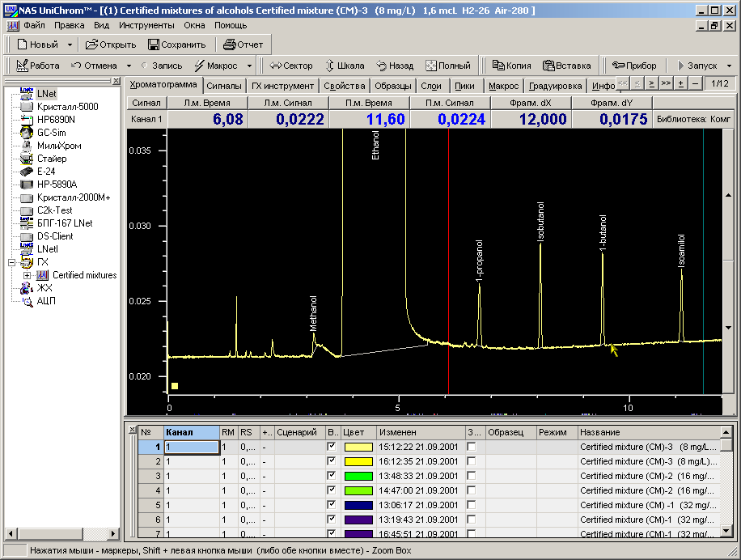Select the E-24 device icon
Viewport: 741px width, 560px height.
(x=27, y=172)
